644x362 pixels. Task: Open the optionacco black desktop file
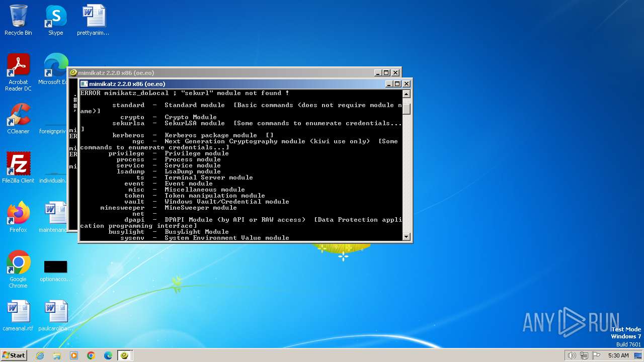click(x=55, y=270)
